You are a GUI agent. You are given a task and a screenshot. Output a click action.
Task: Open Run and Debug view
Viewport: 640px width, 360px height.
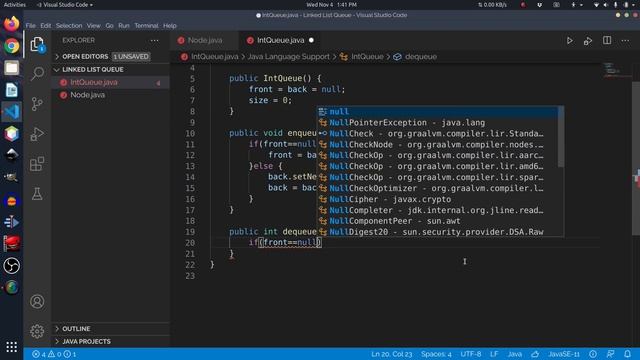pyautogui.click(x=37, y=134)
